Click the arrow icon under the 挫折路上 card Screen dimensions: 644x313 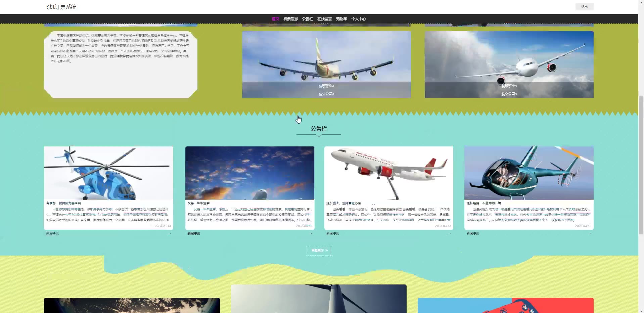450,233
